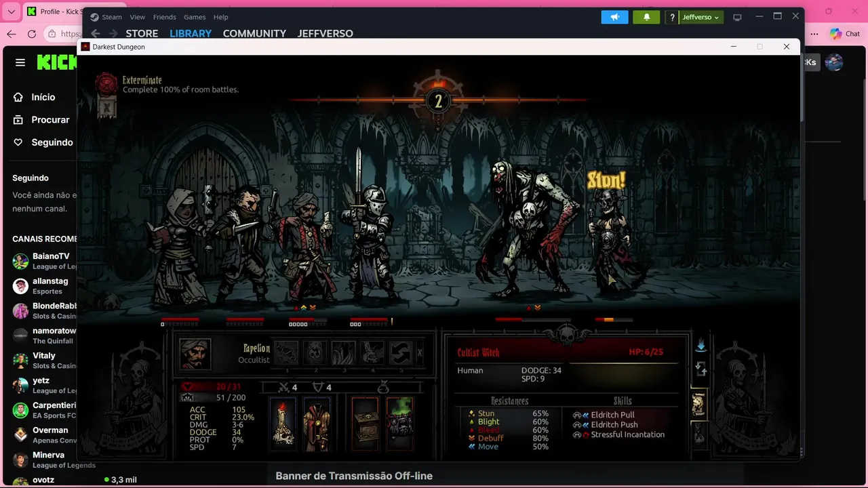Open the Steam View menu
868x488 pixels.
138,17
